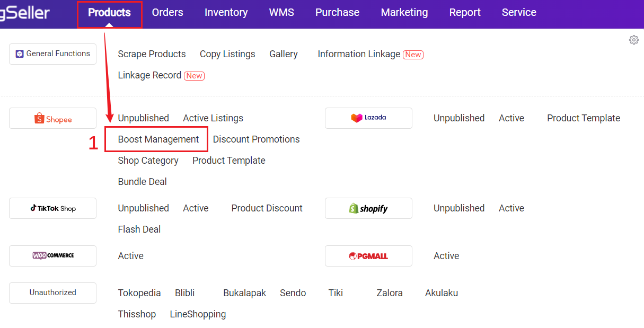
Task: Open General Functions
Action: pyautogui.click(x=52, y=54)
